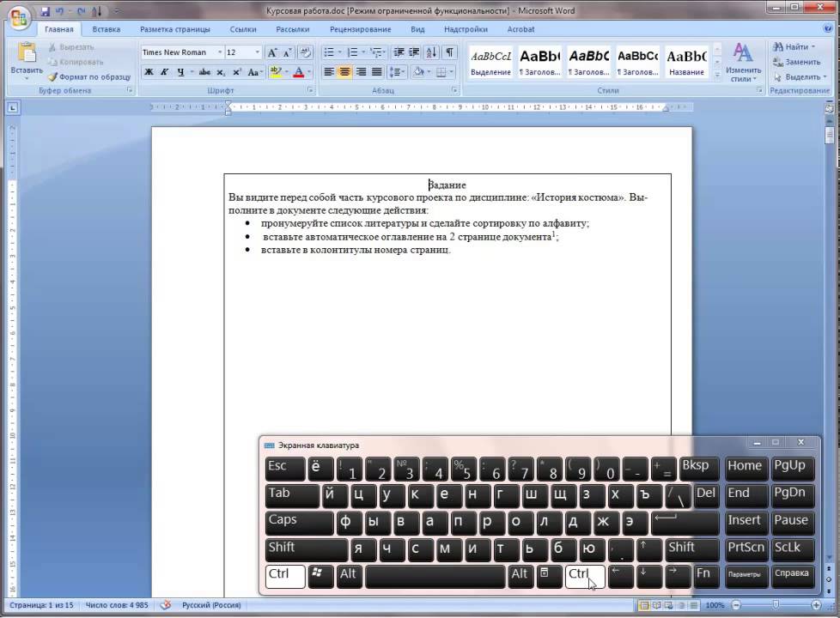Screen dimensions: 840x618
Task: Switch to the Вставка ribbon tab
Action: coord(107,29)
